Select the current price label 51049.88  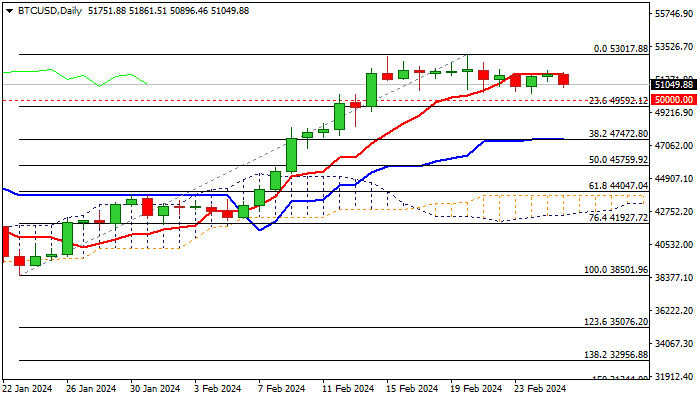[x=673, y=85]
